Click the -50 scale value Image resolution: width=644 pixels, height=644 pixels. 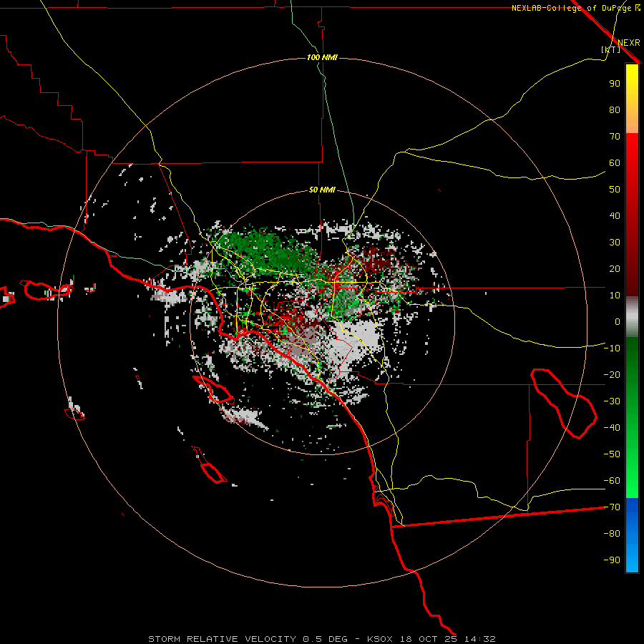612,454
